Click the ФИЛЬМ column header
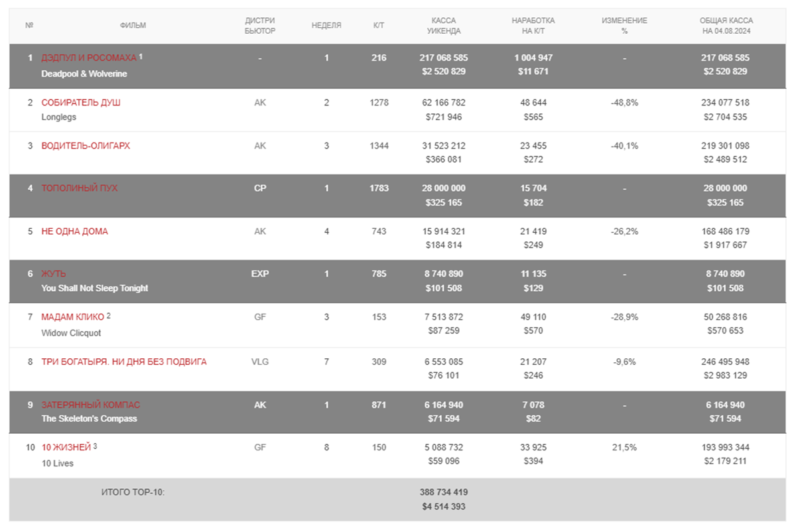This screenshot has height=532, width=796. coord(133,26)
